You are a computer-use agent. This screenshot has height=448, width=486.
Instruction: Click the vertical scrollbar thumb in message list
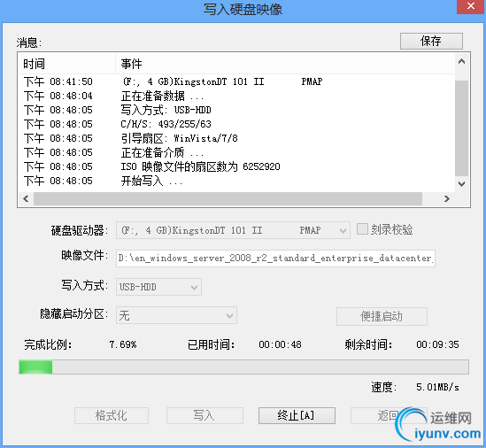461,128
